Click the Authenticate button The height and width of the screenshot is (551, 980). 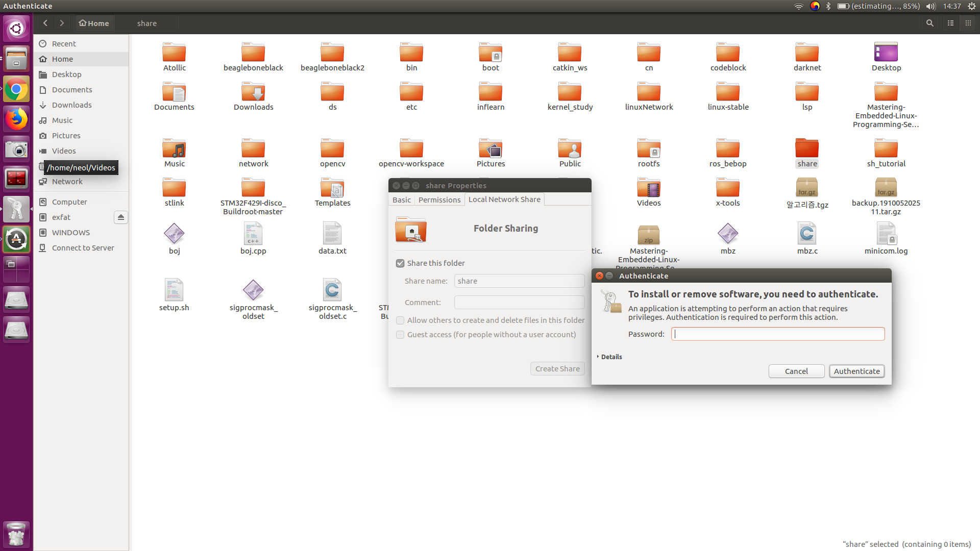(856, 371)
